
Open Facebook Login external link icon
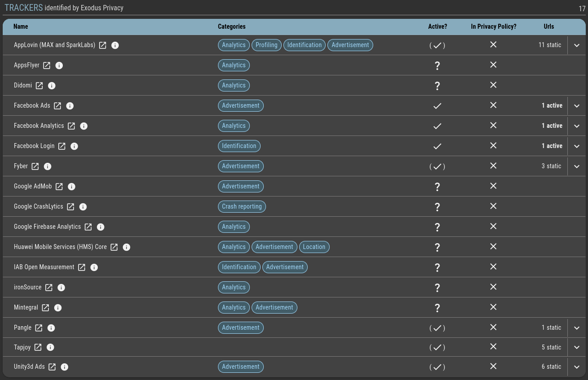[x=62, y=146]
